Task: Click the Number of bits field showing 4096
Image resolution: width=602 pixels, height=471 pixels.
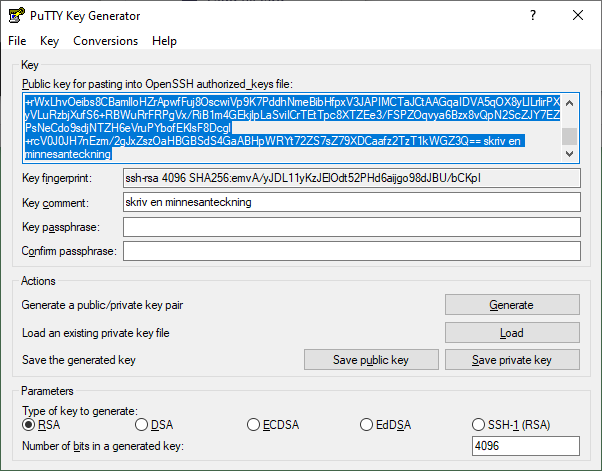Action: (x=526, y=446)
